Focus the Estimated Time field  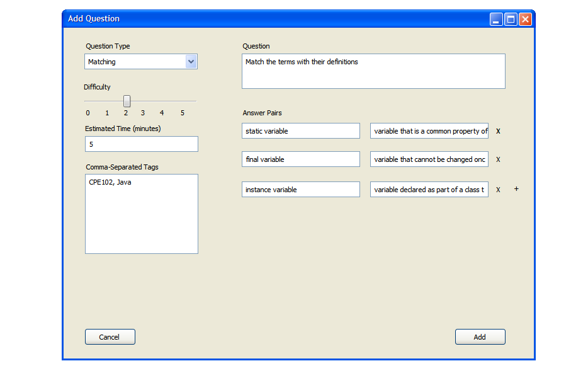tap(142, 144)
